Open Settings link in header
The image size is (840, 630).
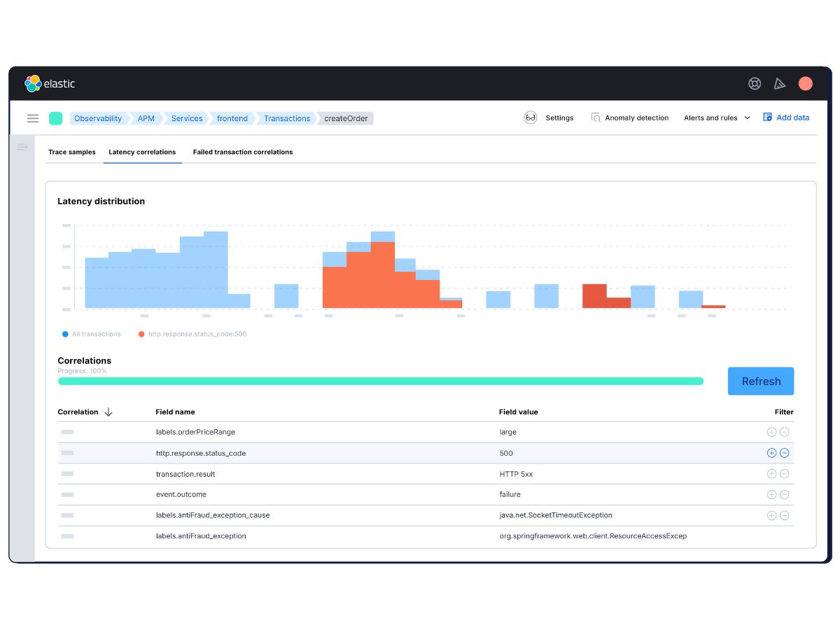(x=559, y=118)
